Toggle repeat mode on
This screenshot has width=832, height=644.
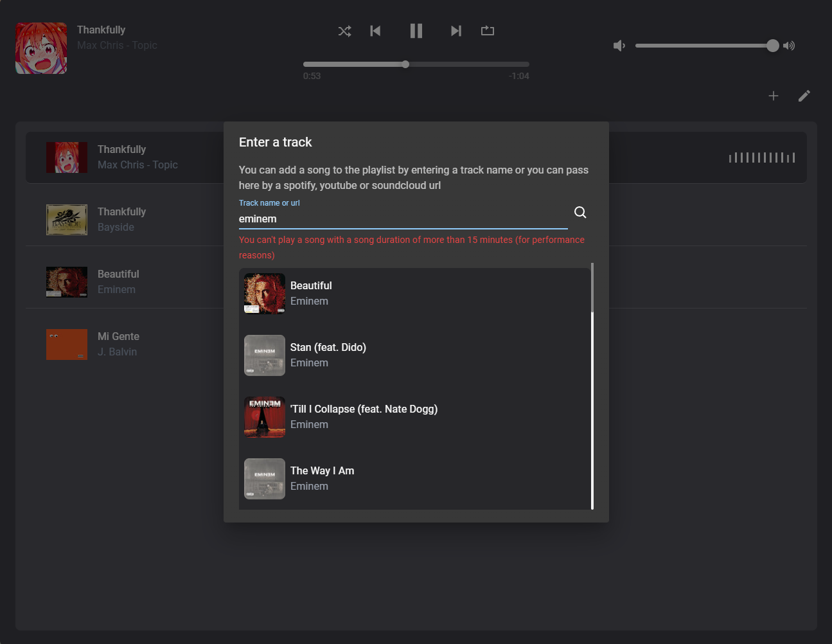click(x=488, y=30)
